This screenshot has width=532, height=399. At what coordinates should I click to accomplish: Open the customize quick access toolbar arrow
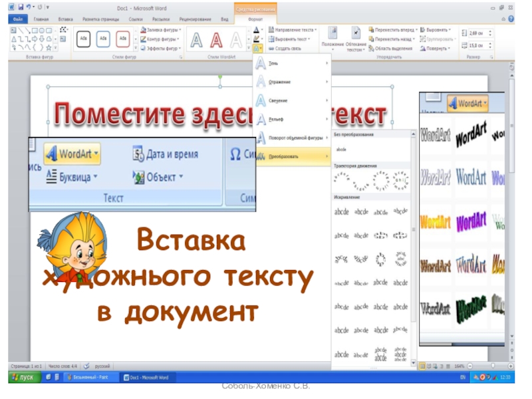pyautogui.click(x=48, y=7)
